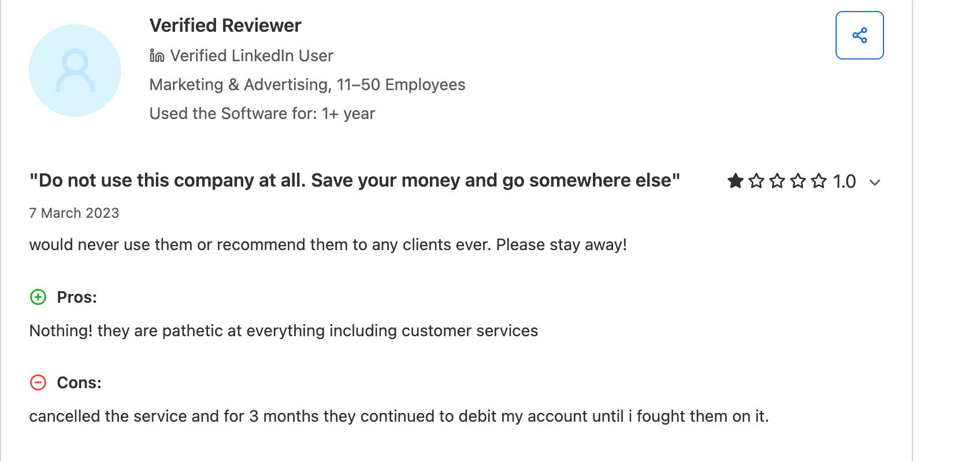This screenshot has height=461, width=980.
Task: Click the share review button
Action: [x=859, y=35]
